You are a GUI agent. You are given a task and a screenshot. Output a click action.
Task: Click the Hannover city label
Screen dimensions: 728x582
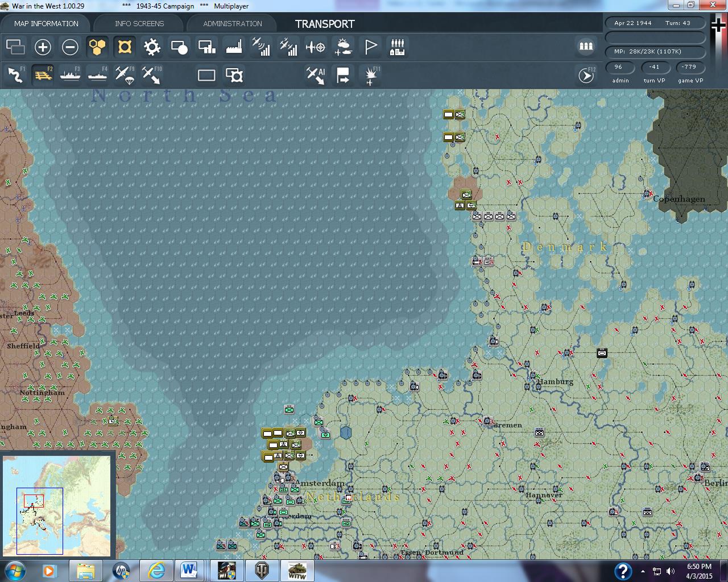pos(544,495)
